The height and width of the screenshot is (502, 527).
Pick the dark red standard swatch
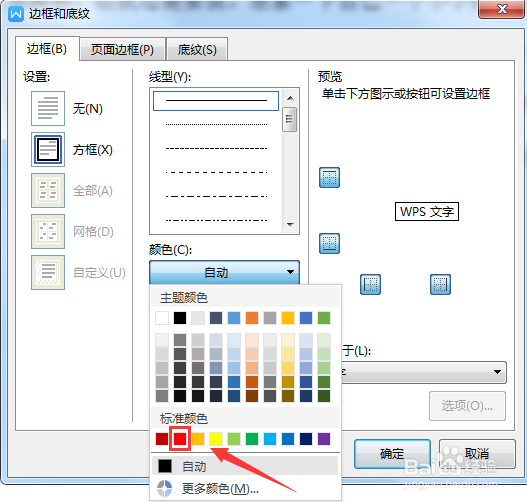point(162,439)
